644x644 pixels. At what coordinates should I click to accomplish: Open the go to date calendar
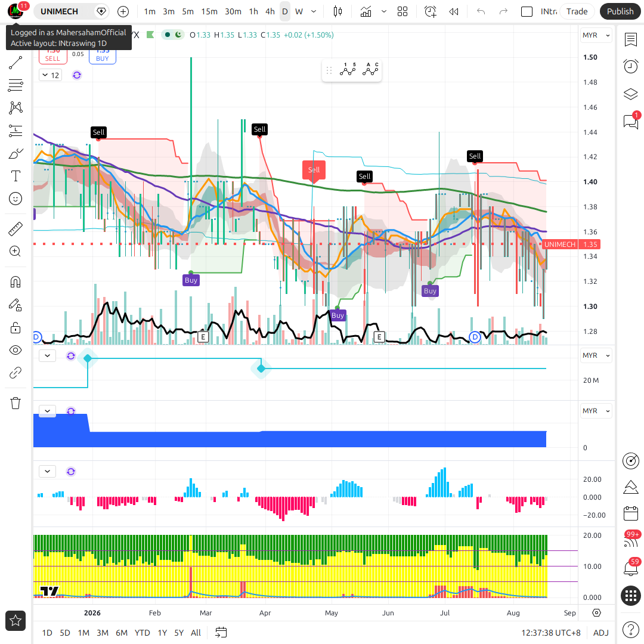click(221, 633)
